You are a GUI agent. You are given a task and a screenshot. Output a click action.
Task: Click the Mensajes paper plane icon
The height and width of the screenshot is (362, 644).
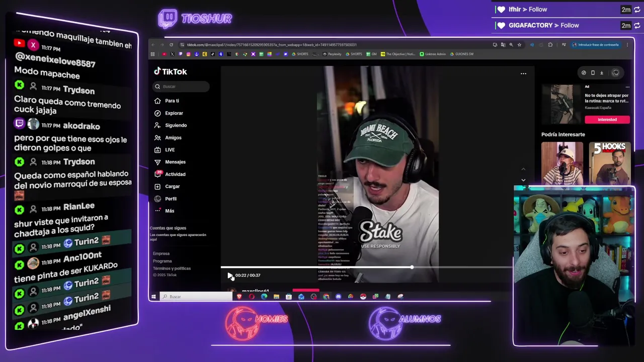coord(157,162)
